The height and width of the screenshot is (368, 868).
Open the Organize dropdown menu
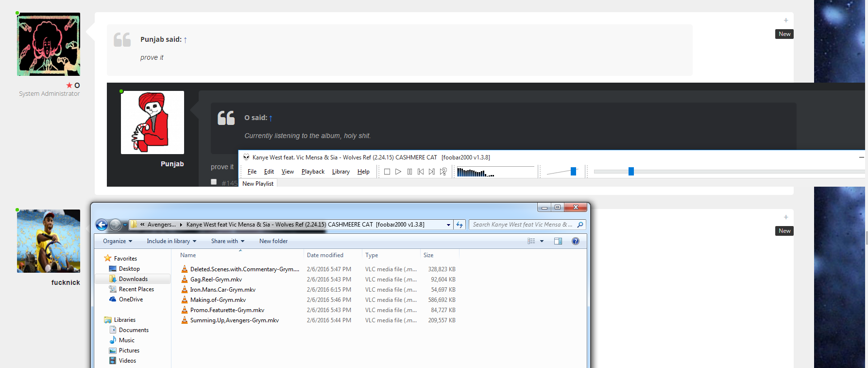click(x=118, y=241)
